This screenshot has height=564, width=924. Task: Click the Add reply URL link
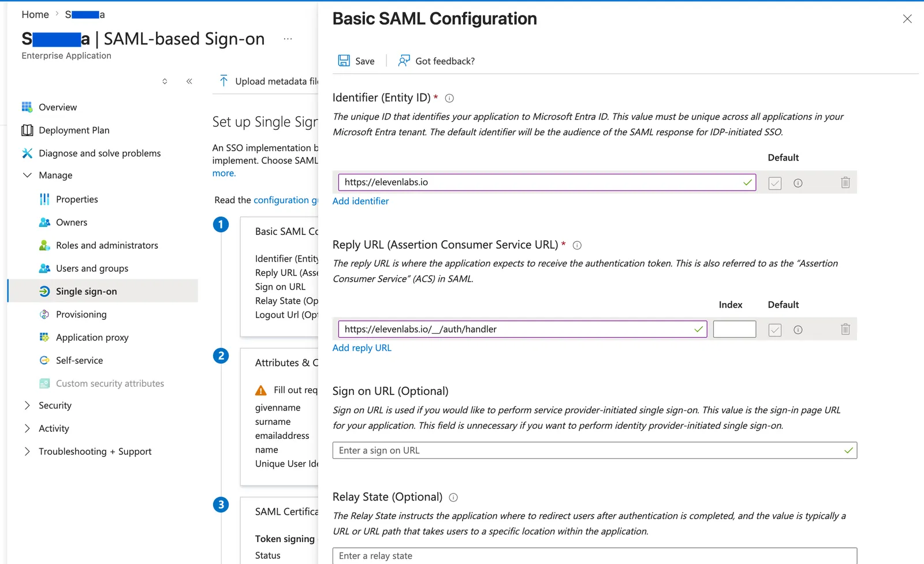coord(362,348)
